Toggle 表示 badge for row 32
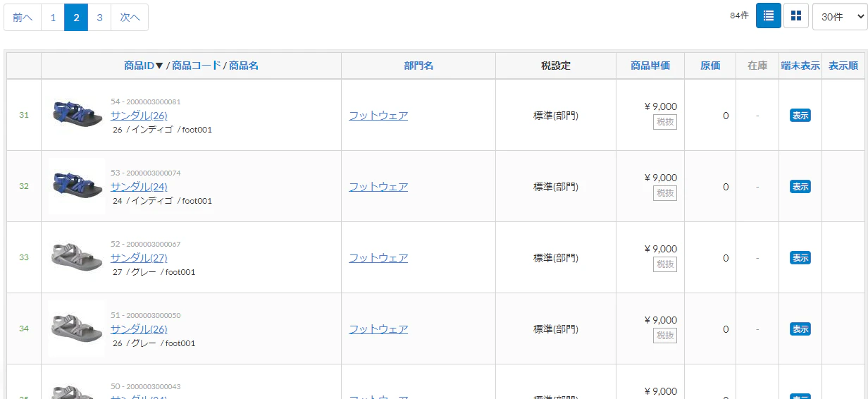 (800, 187)
